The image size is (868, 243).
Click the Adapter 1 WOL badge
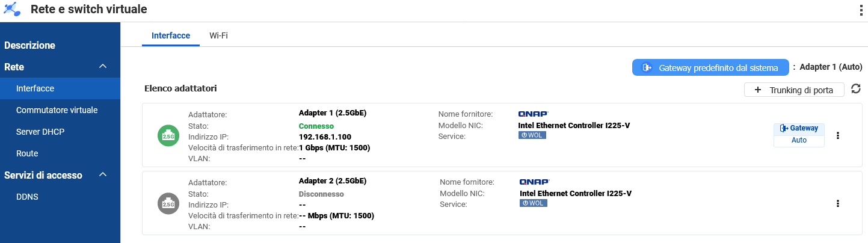click(532, 135)
